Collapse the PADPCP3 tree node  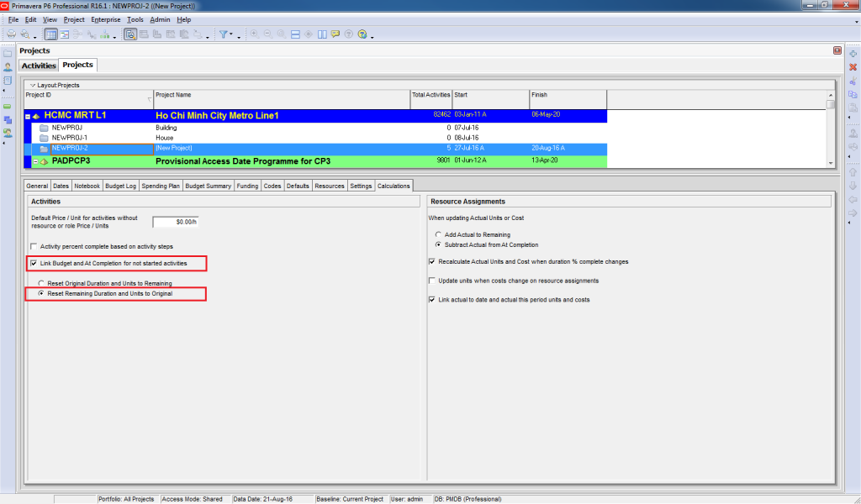pos(35,162)
